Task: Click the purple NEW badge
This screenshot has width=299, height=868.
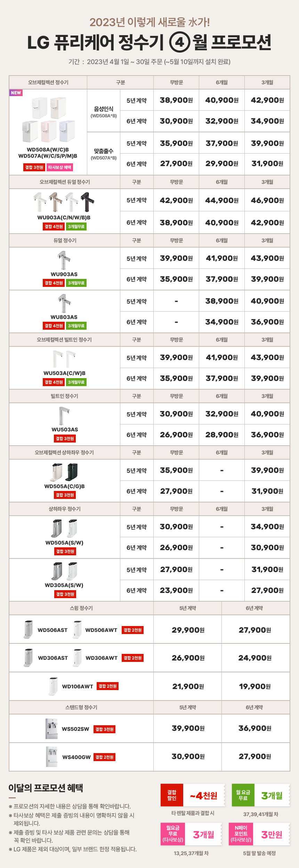Action: (16, 93)
